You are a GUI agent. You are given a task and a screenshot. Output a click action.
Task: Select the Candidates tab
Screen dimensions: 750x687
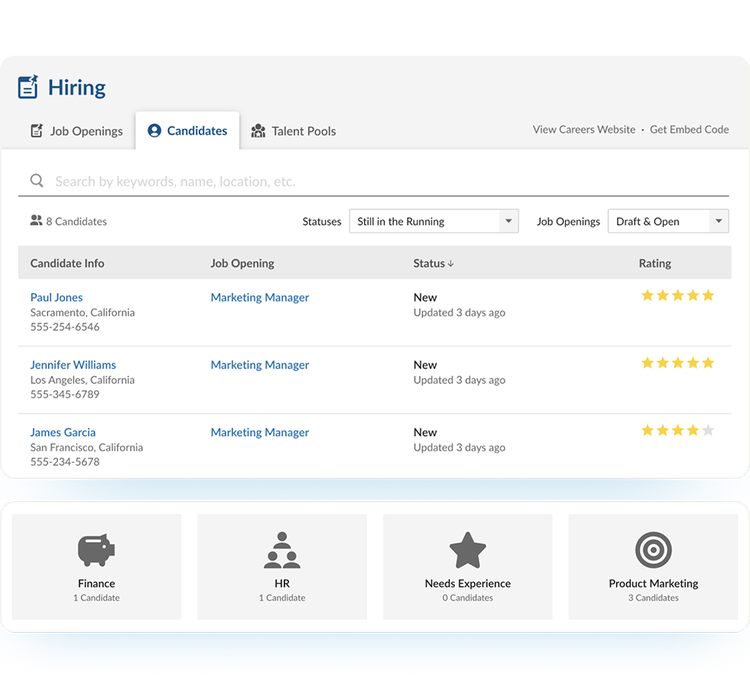tap(187, 131)
